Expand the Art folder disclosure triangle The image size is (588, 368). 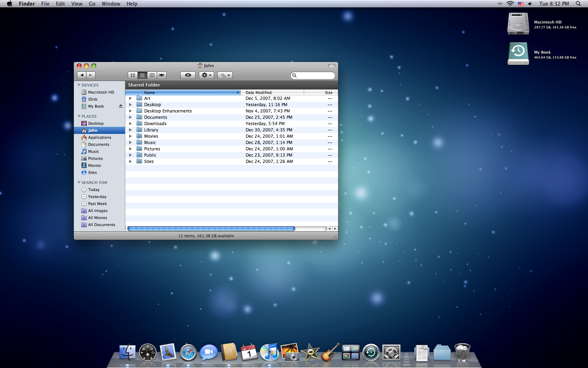(130, 98)
